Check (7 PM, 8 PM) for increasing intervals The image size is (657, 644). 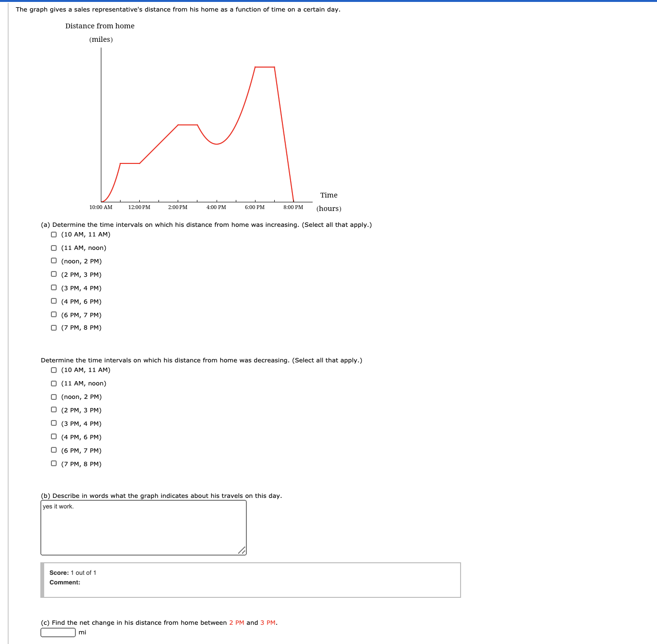click(x=53, y=327)
